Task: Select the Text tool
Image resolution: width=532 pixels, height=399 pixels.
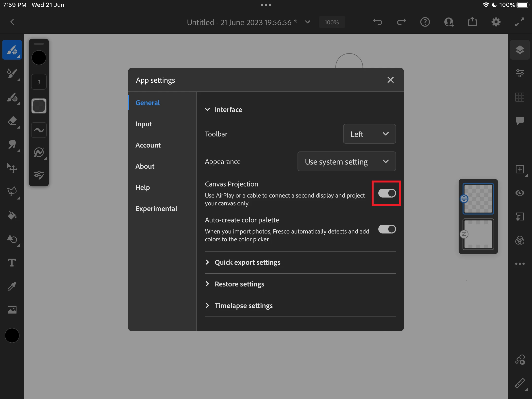Action: tap(12, 263)
